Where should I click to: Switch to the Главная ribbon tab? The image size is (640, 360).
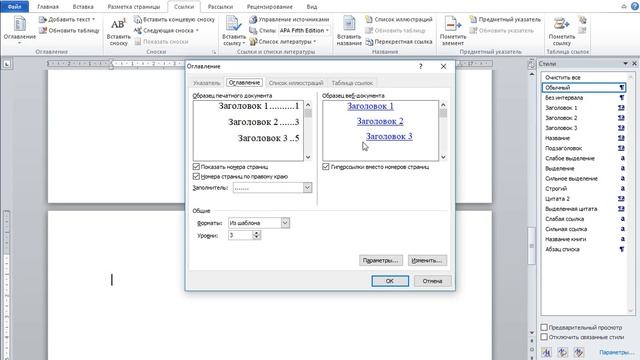pos(48,7)
